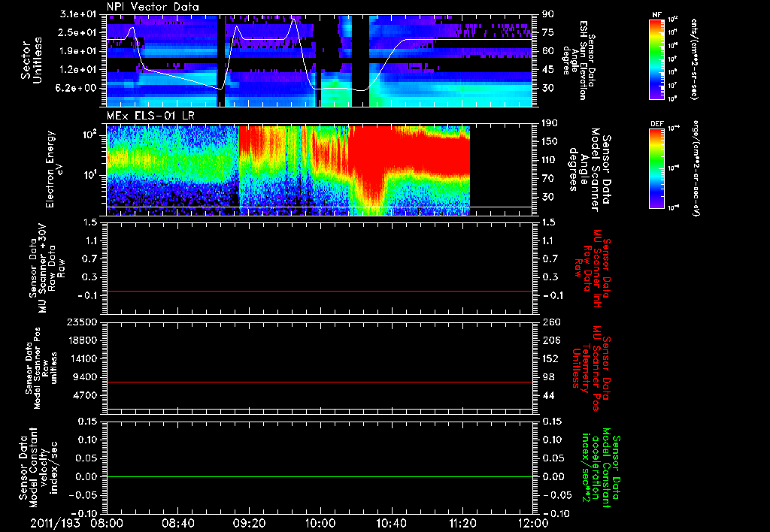Click the ESH Sun Elevation Angle label
This screenshot has height=532, width=770.
point(579,60)
